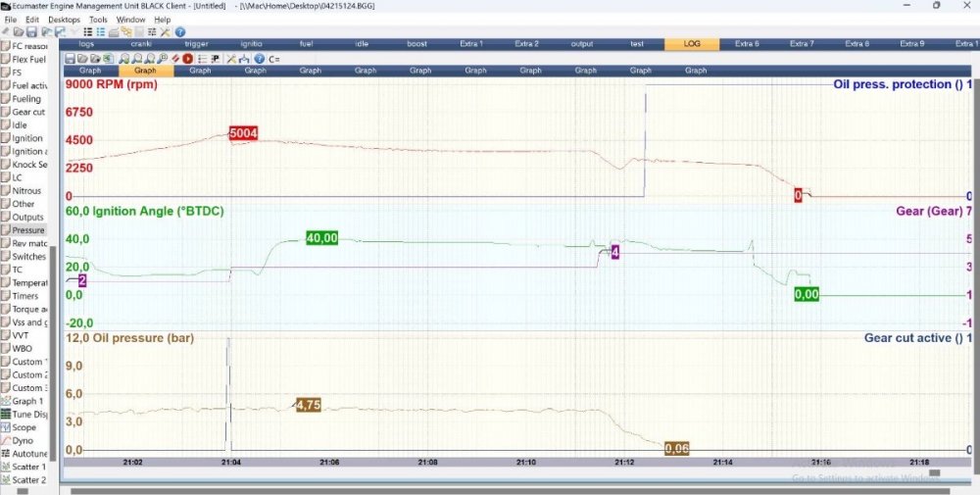Open a project with the main toolbar folder icon
Image resolution: width=980 pixels, height=495 pixels.
(19, 32)
